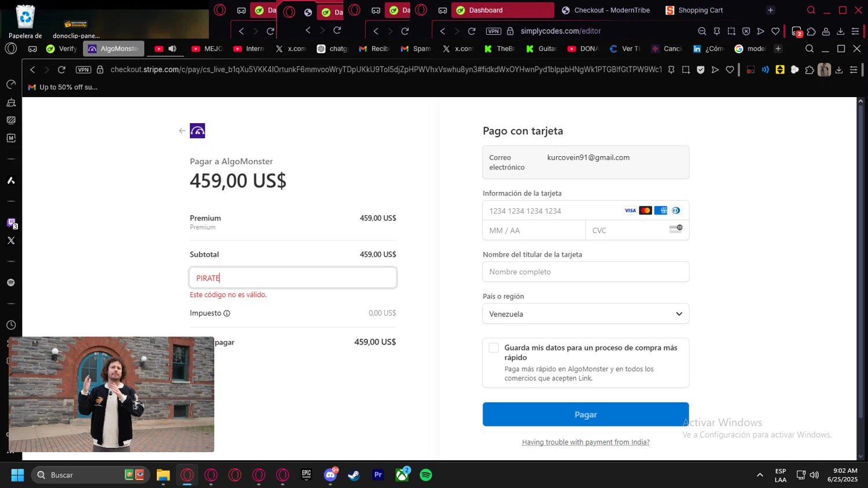Open Spotify from the taskbar
The height and width of the screenshot is (488, 868).
(426, 475)
